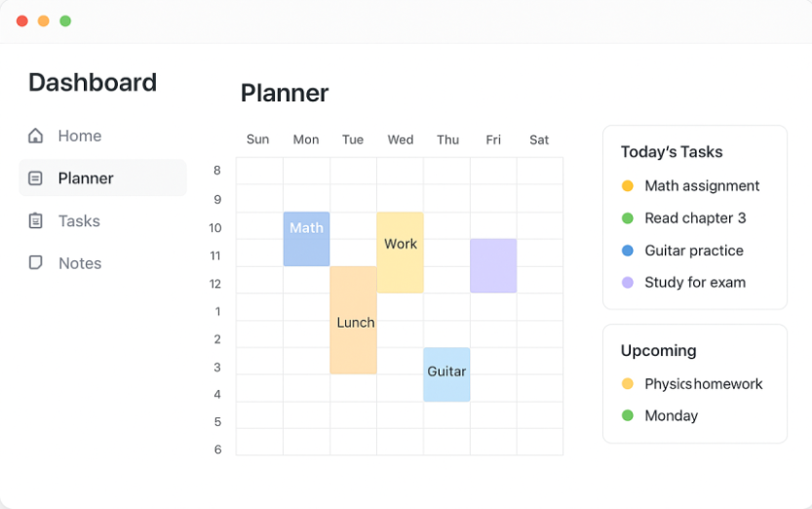Click the yellow dot beside Math assignment
812x509 pixels.
click(628, 185)
